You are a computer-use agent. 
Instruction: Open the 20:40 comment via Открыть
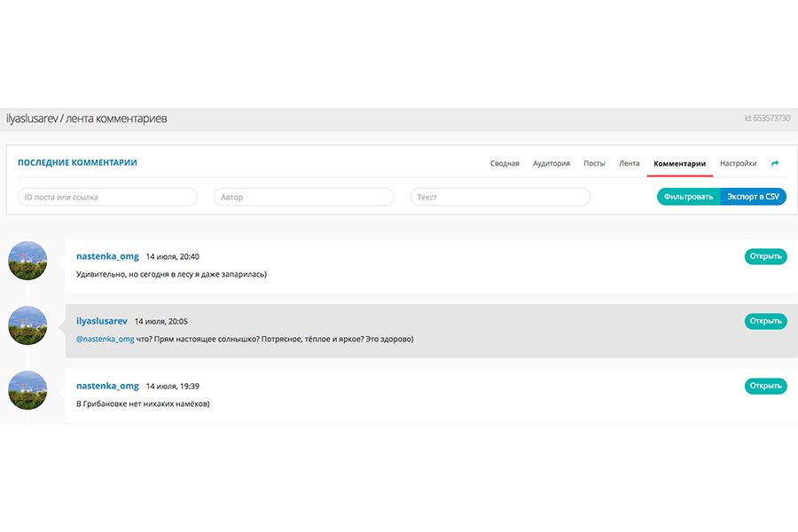(765, 256)
